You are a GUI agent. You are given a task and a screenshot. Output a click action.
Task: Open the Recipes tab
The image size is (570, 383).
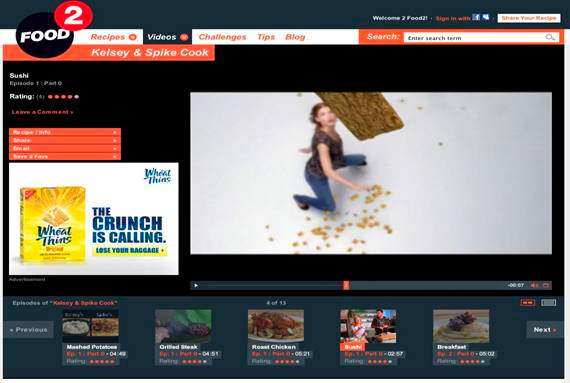108,37
